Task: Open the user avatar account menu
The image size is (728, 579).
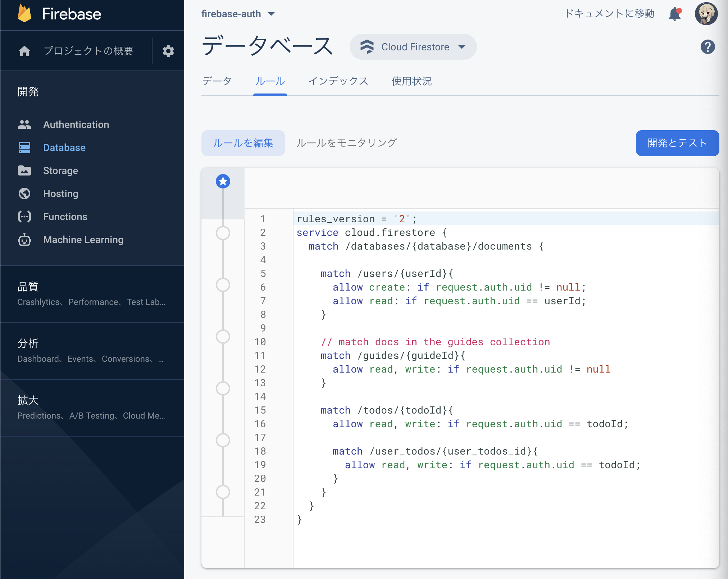Action: (x=706, y=14)
